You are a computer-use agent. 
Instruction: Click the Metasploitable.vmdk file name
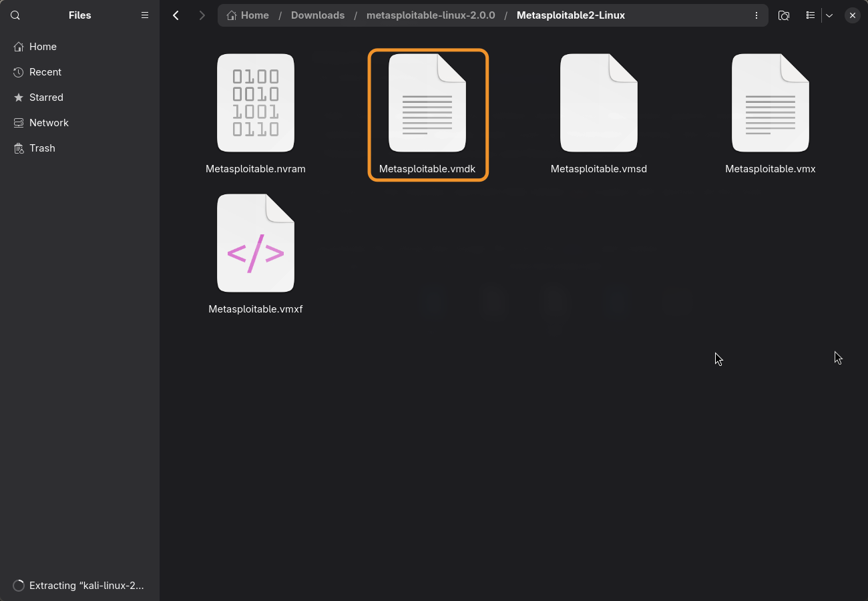[427, 169]
